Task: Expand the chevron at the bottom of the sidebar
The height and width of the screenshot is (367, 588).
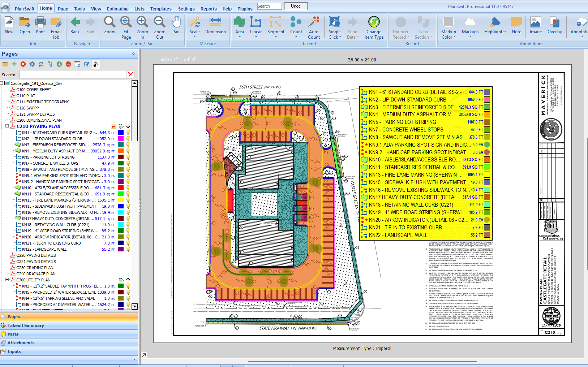Action: (x=134, y=359)
